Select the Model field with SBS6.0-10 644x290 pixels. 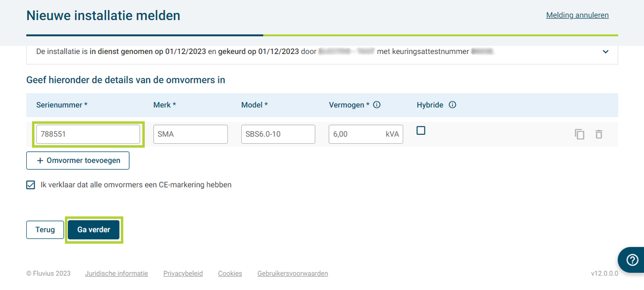[278, 134]
